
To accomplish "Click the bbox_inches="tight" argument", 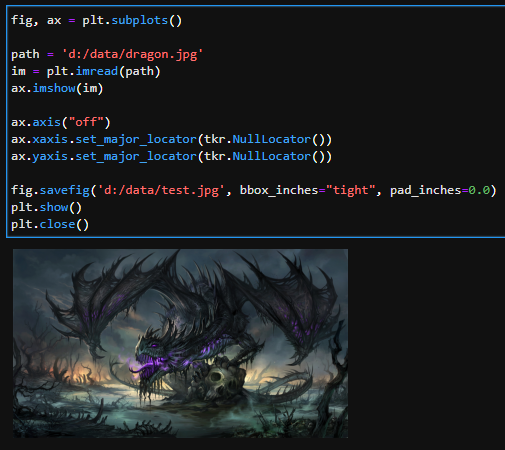I will 307,190.
